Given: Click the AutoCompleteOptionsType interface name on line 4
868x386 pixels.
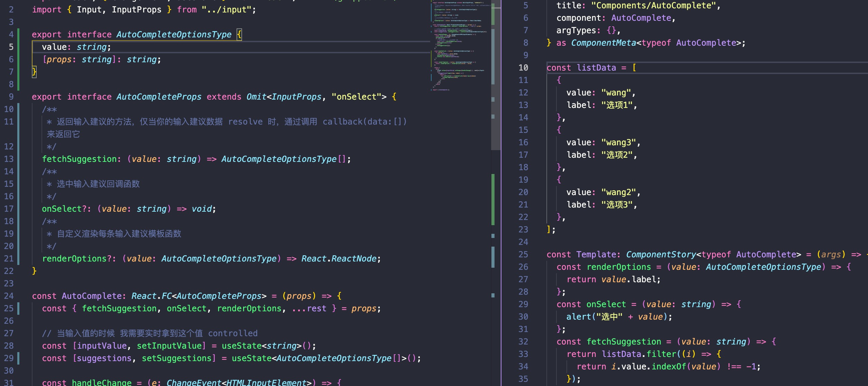Looking at the screenshot, I should pyautogui.click(x=174, y=35).
